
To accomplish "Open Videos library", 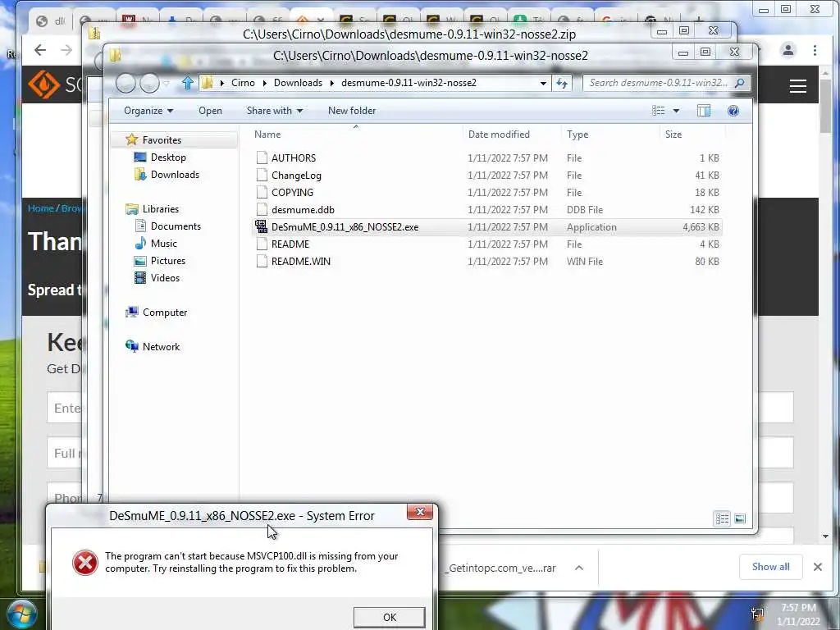I will (x=165, y=277).
